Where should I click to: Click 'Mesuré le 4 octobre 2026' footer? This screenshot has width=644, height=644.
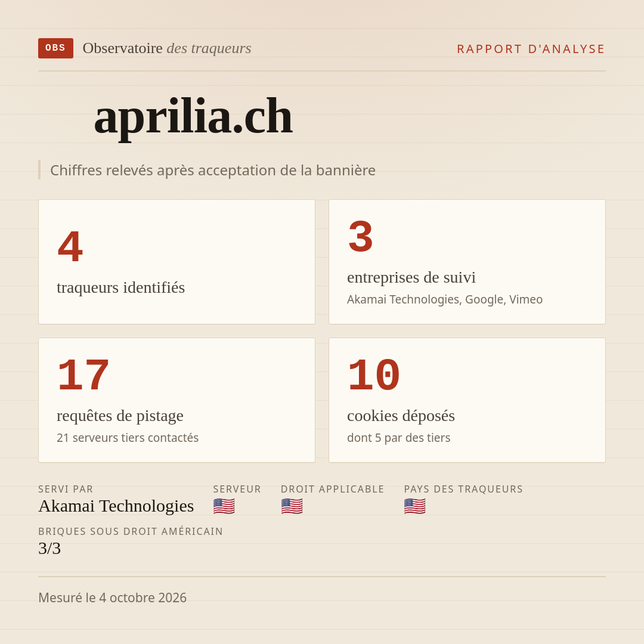(x=112, y=597)
